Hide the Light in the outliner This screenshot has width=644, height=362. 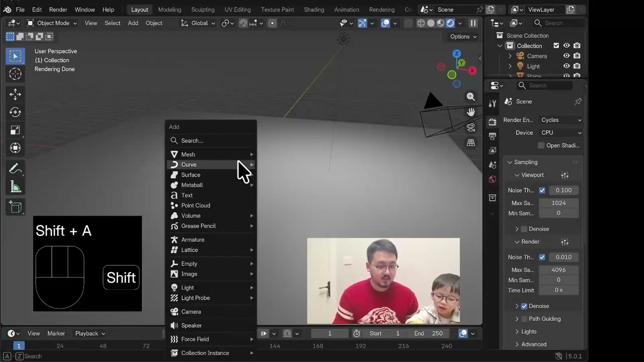tap(567, 66)
